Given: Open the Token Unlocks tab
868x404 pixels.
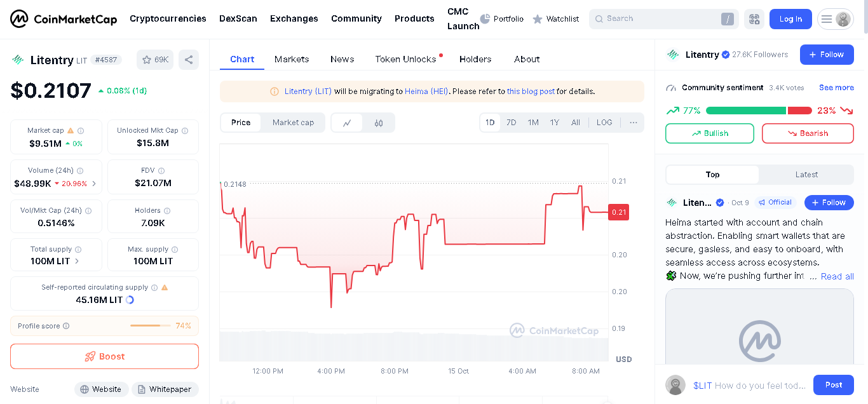Looking at the screenshot, I should [x=405, y=59].
